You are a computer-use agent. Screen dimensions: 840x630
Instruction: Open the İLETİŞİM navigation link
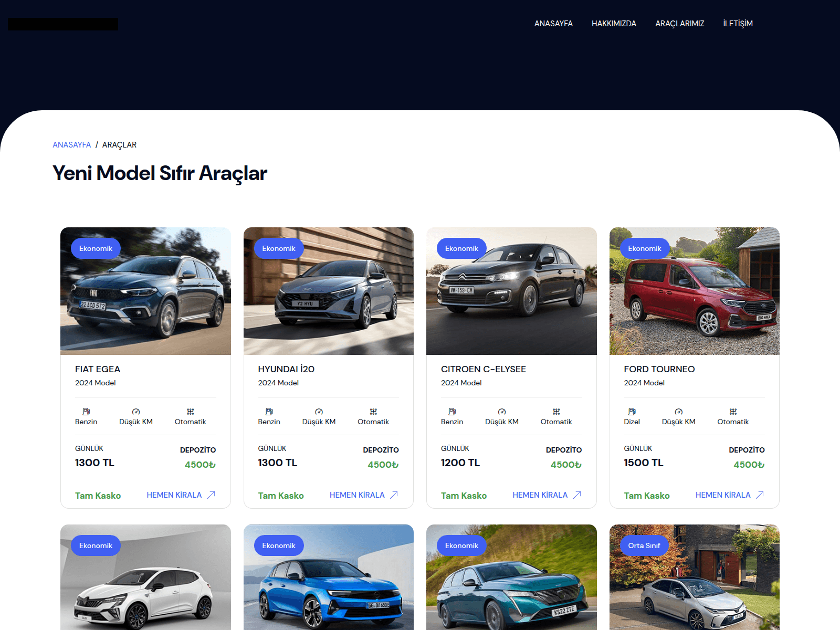pos(738,24)
